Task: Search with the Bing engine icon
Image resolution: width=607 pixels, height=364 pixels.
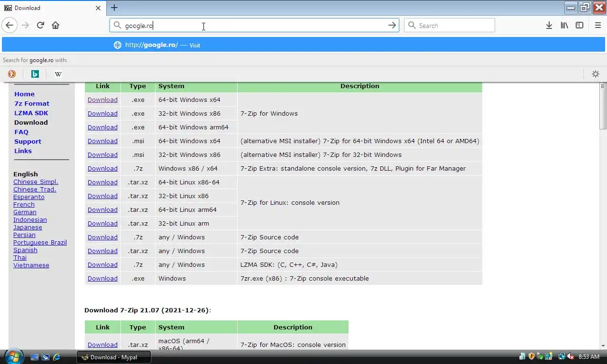Action: click(35, 74)
